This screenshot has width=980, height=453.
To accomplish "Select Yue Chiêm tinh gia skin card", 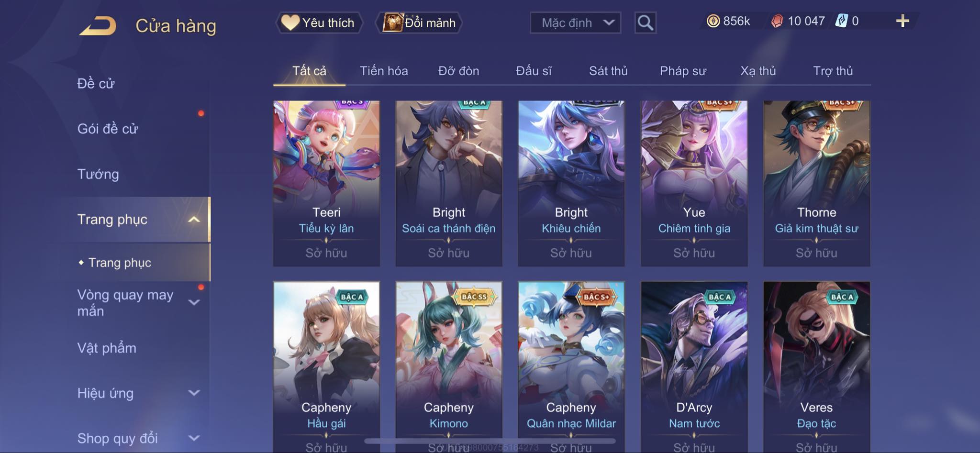I will [x=694, y=183].
